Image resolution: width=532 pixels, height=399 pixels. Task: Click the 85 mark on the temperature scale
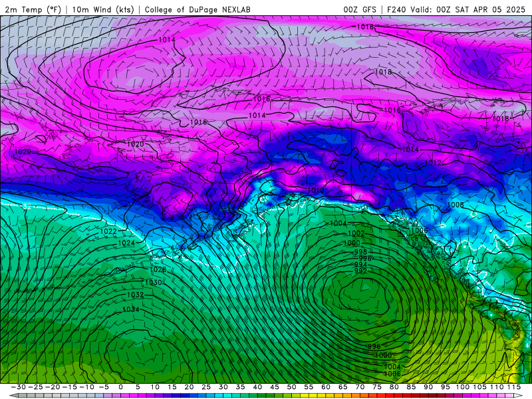pyautogui.click(x=411, y=387)
